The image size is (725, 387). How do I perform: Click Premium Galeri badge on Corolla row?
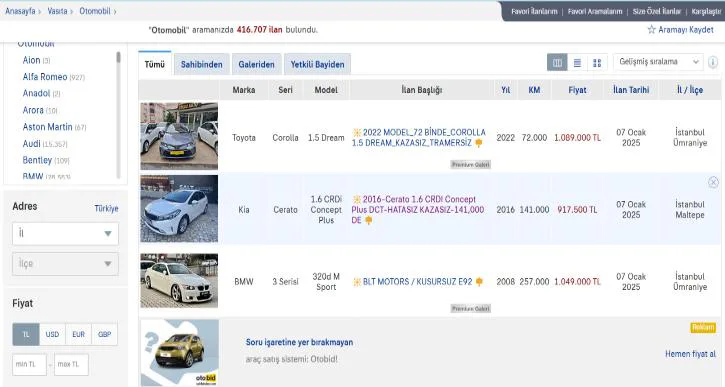[471, 165]
